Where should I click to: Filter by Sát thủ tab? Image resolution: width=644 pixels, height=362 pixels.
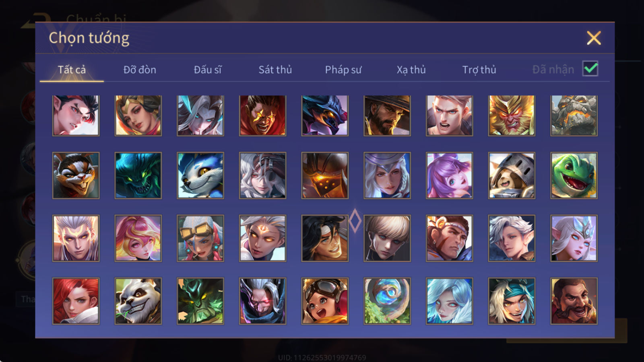click(x=275, y=70)
